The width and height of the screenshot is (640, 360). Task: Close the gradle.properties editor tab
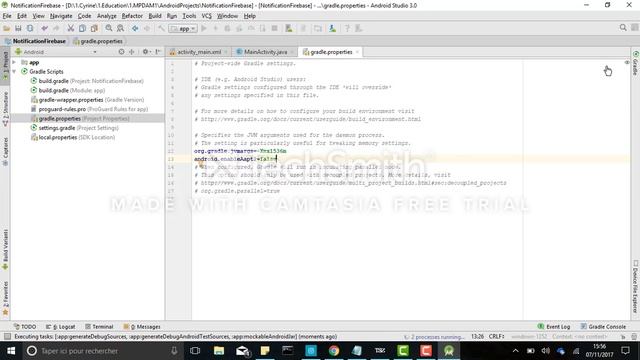[x=357, y=52]
